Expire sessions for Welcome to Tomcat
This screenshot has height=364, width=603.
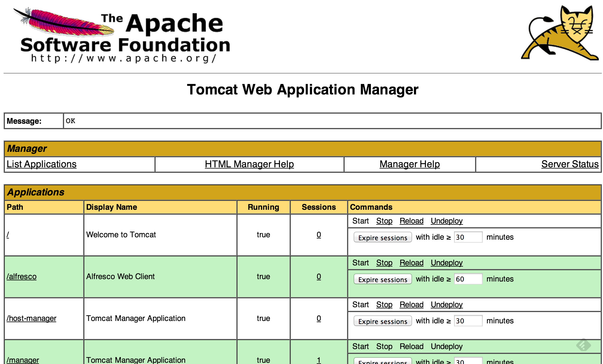click(383, 237)
